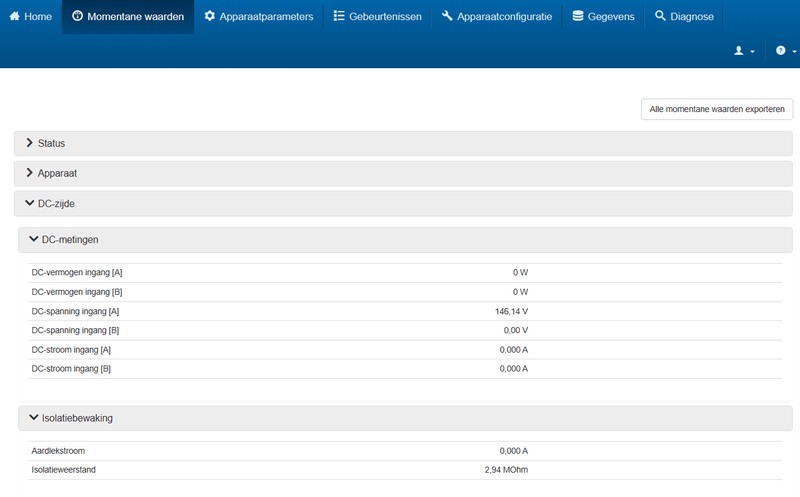Switch to the Gebeurtenissen tab label

click(385, 16)
